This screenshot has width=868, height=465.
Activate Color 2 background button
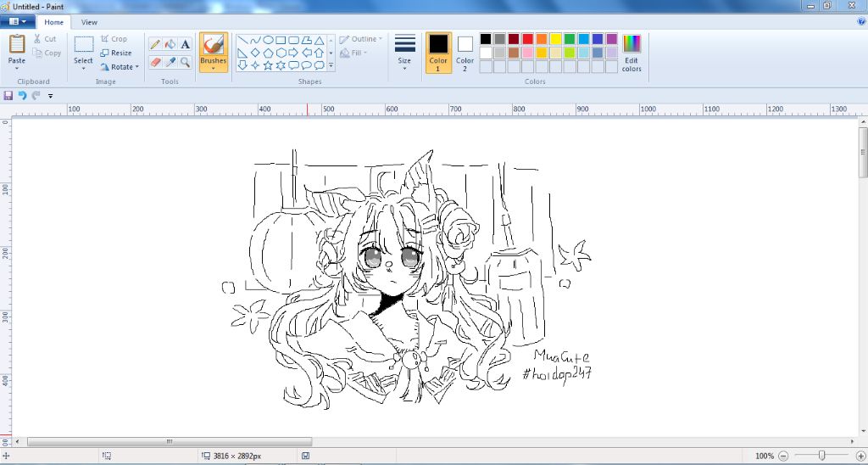465,53
